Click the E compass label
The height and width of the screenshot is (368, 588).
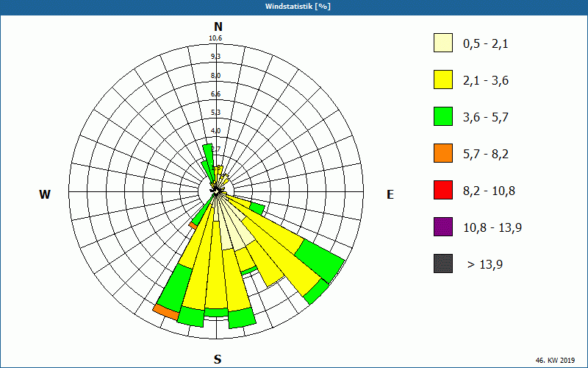[x=390, y=194]
